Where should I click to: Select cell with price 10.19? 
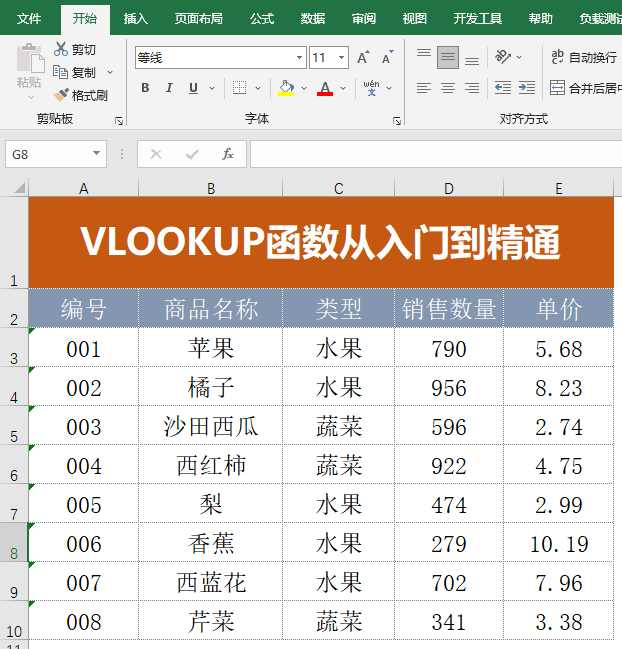point(559,543)
